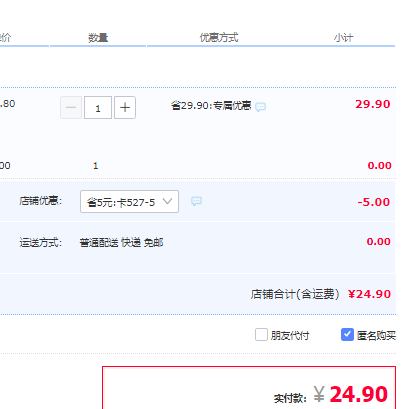Enable the 朋友代付 checkbox

(x=261, y=335)
